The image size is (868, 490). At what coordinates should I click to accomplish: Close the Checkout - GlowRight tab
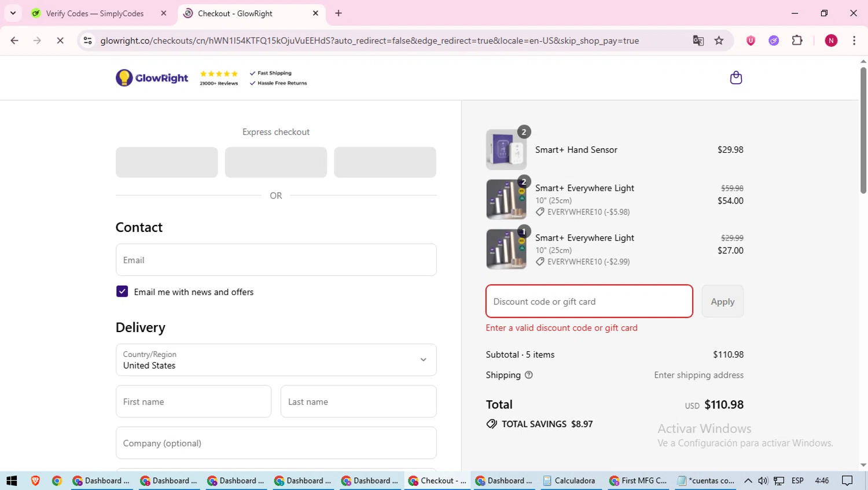pos(315,13)
